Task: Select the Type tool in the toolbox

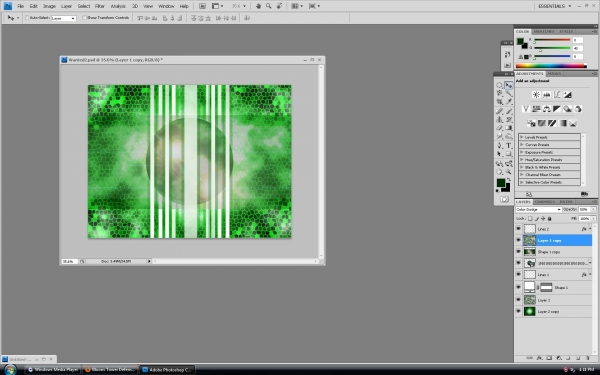Action: click(509, 145)
